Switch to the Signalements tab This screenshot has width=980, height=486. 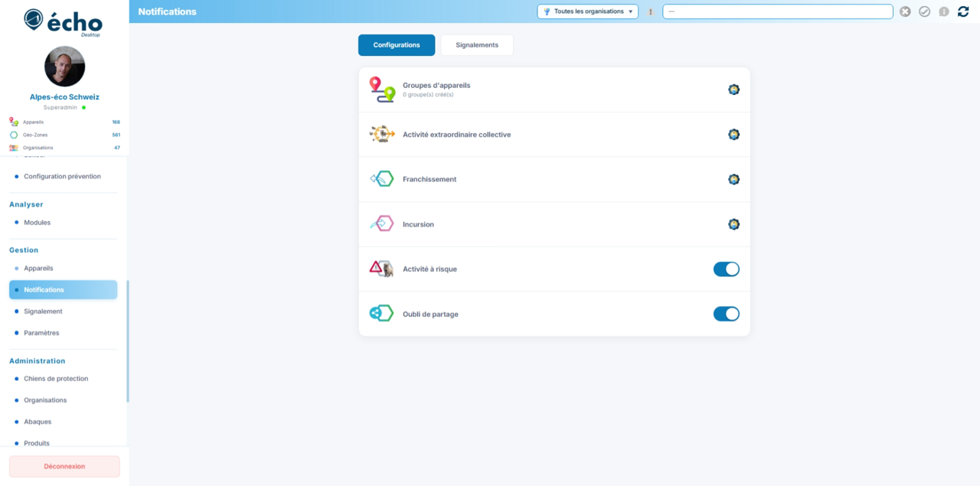476,45
